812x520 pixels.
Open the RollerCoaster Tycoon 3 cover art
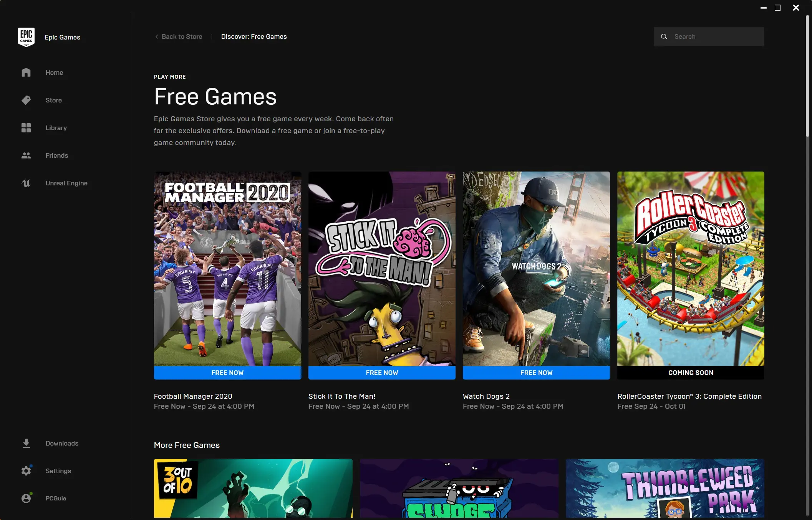691,269
